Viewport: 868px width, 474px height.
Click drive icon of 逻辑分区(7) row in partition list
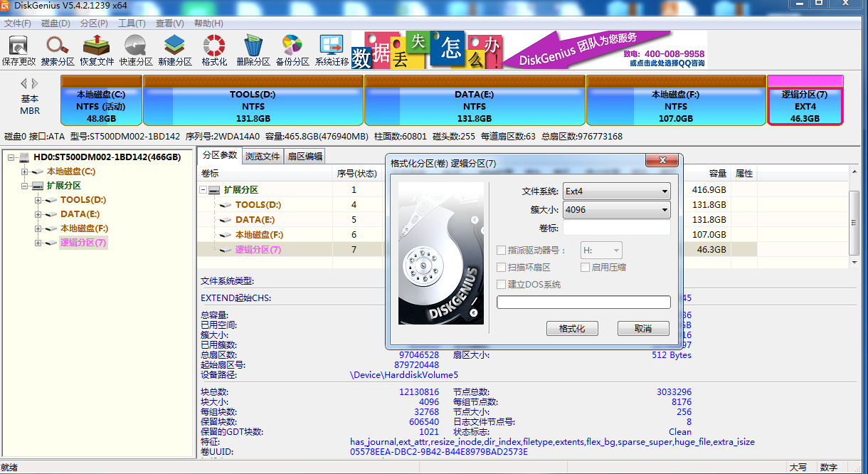226,250
